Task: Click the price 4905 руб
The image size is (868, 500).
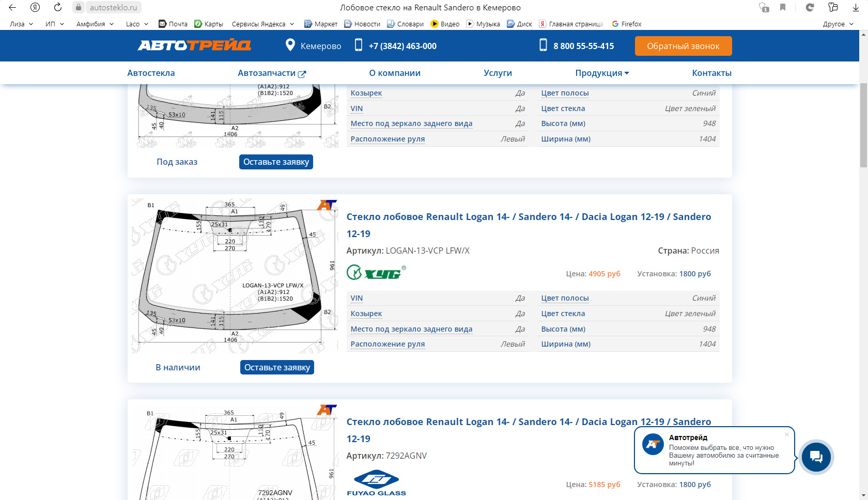Action: coord(605,274)
